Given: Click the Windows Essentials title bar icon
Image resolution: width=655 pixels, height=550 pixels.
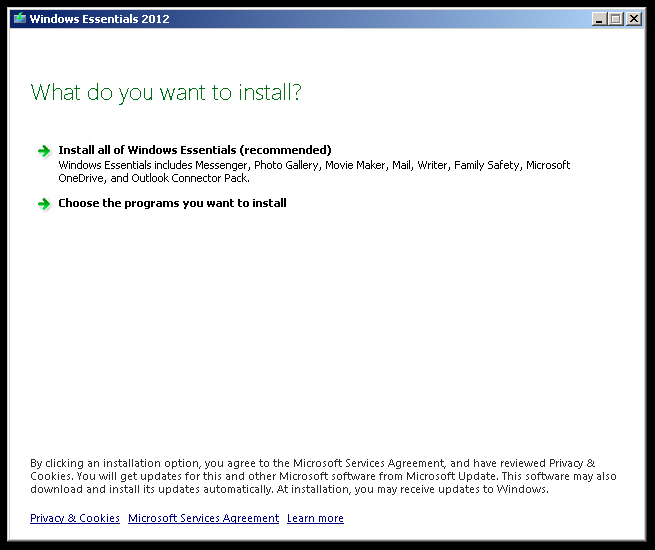Looking at the screenshot, I should coord(20,19).
